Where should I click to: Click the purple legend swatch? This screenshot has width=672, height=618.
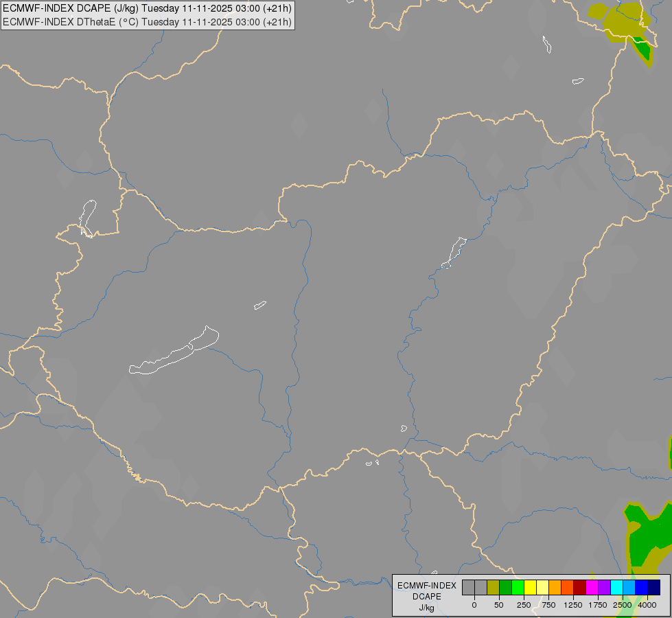coord(604,587)
